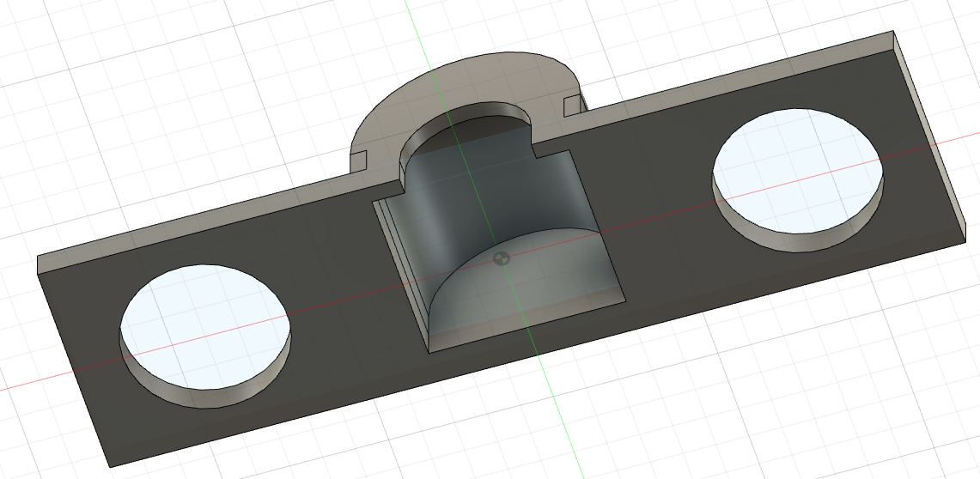Select the left circular hole in plate
The image size is (980, 479).
tap(205, 326)
